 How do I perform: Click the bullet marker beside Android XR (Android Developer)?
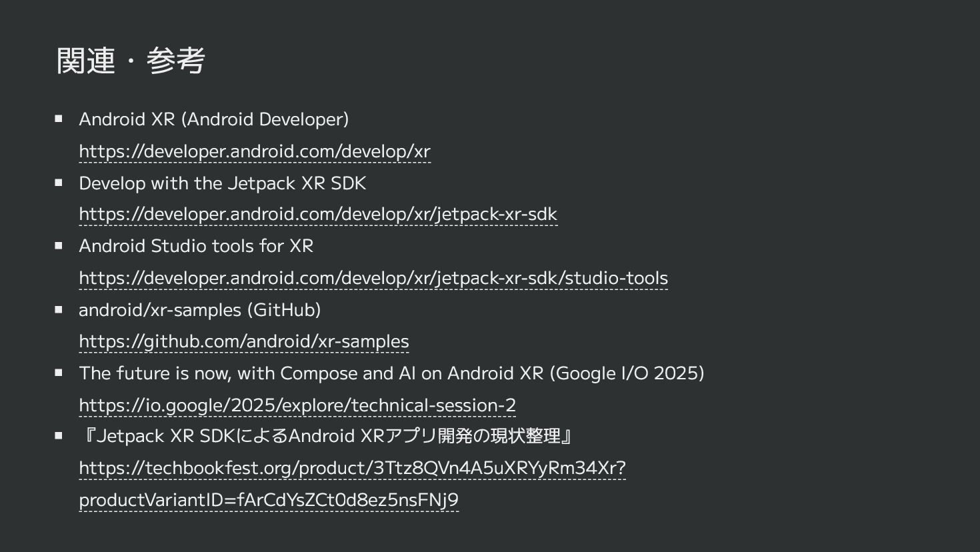click(59, 119)
